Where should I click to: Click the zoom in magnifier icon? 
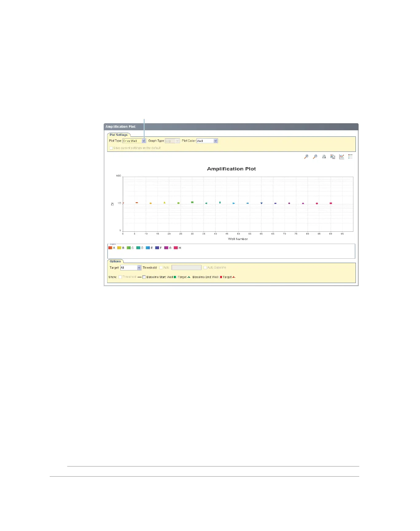coord(306,157)
